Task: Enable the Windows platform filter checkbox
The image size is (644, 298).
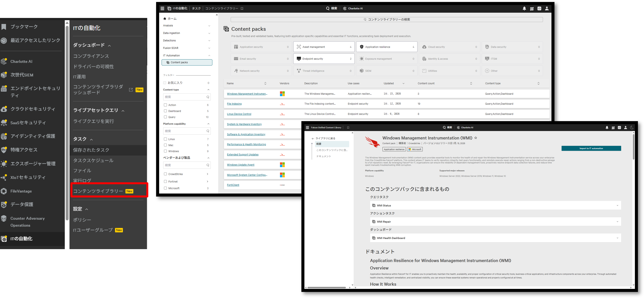Action: 165,151
